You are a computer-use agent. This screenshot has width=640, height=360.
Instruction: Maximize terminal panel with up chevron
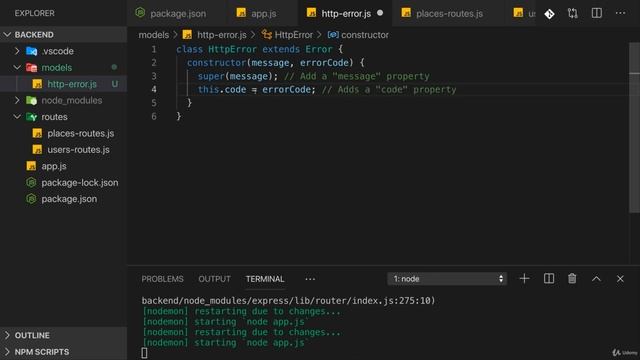(x=596, y=279)
